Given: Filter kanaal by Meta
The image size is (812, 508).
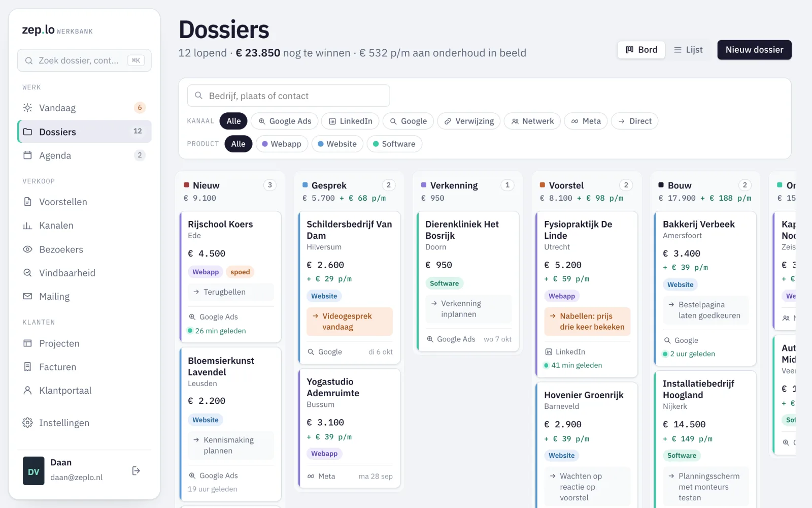Looking at the screenshot, I should tap(586, 121).
